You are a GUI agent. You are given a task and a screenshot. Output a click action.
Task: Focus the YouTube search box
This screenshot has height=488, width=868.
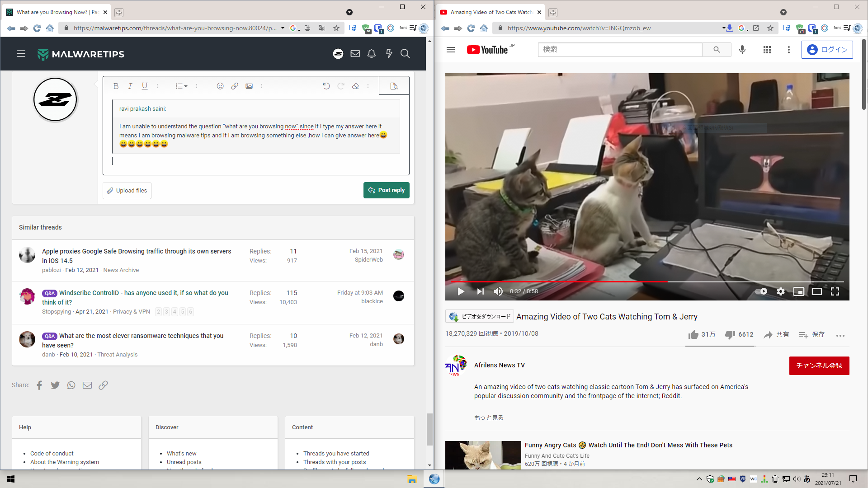620,50
